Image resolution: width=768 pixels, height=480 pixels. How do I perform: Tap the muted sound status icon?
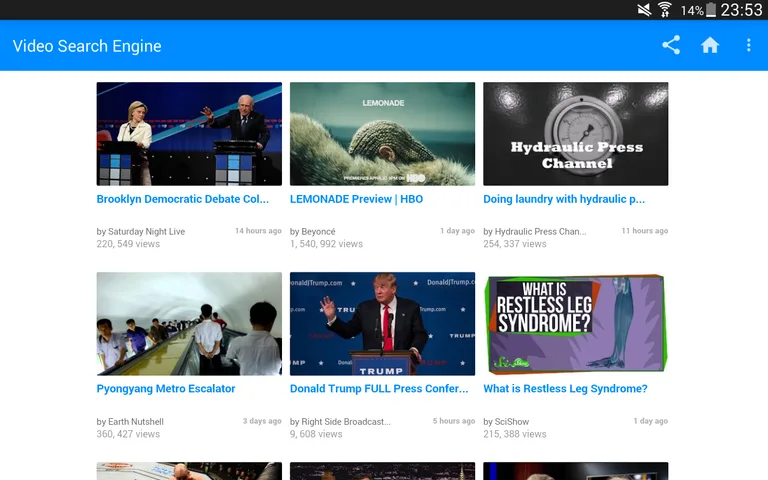point(644,10)
